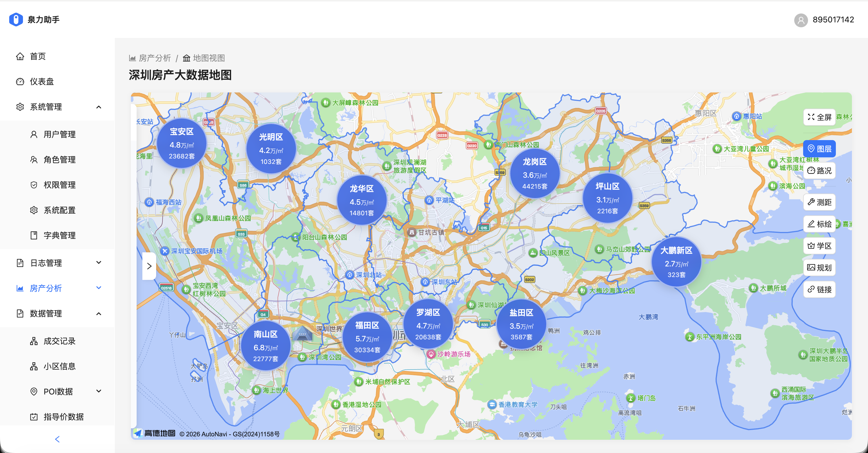The height and width of the screenshot is (453, 868).
Task: Enable the 路况 traffic overlay
Action: (819, 171)
